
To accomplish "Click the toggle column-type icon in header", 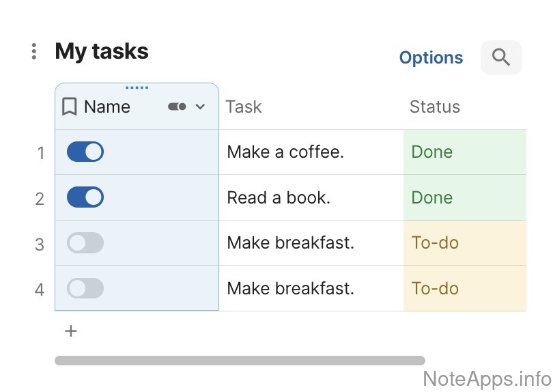I will 177,107.
